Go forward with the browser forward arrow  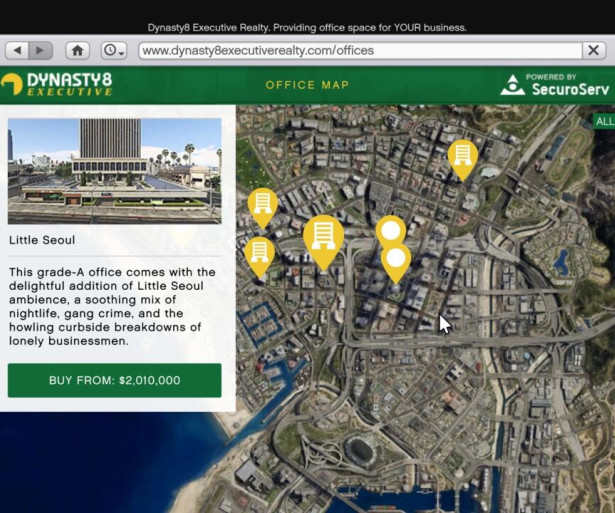coord(40,50)
